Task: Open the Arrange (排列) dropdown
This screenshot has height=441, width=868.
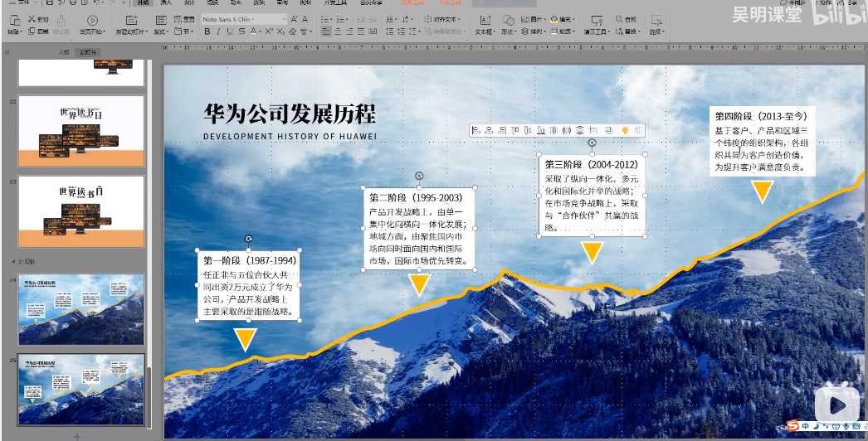Action: [533, 31]
